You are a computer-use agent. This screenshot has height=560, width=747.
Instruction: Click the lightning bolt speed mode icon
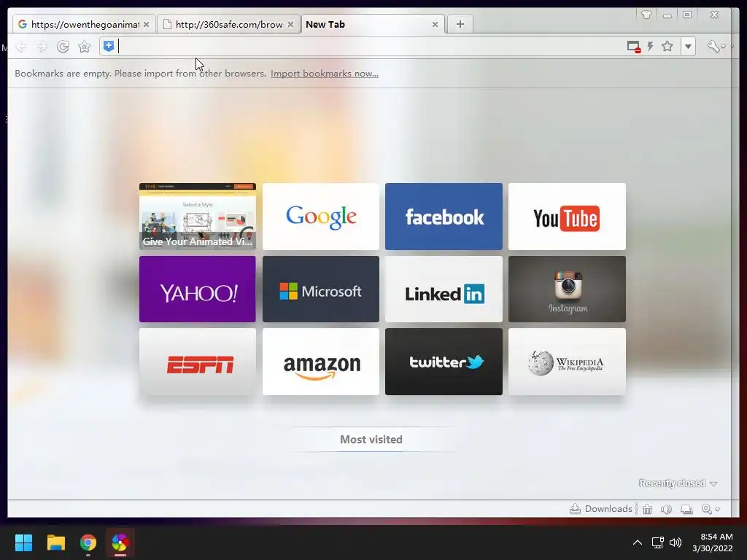click(650, 46)
